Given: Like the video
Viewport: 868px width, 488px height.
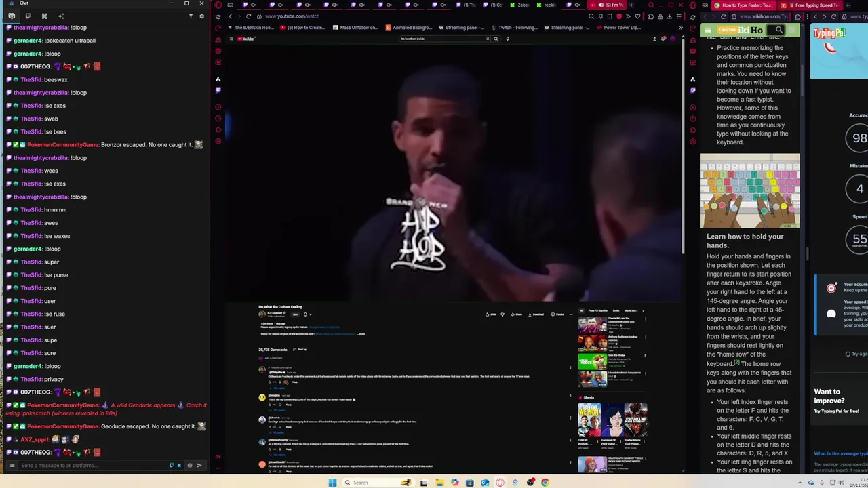Looking at the screenshot, I should click(x=492, y=314).
